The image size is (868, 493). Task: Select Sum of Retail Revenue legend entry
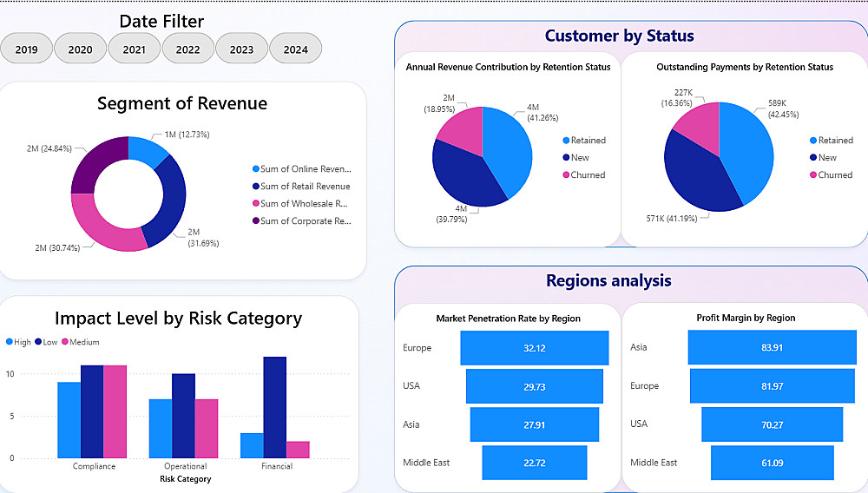point(302,186)
